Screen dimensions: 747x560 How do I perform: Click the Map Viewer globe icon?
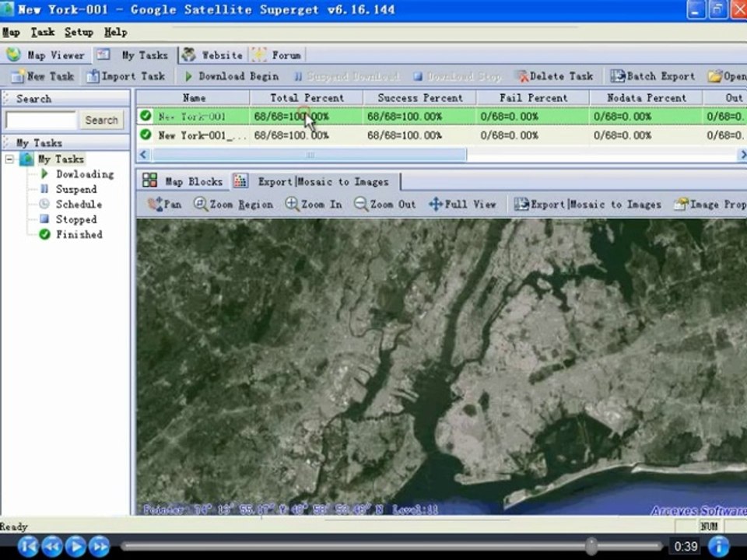pos(13,54)
